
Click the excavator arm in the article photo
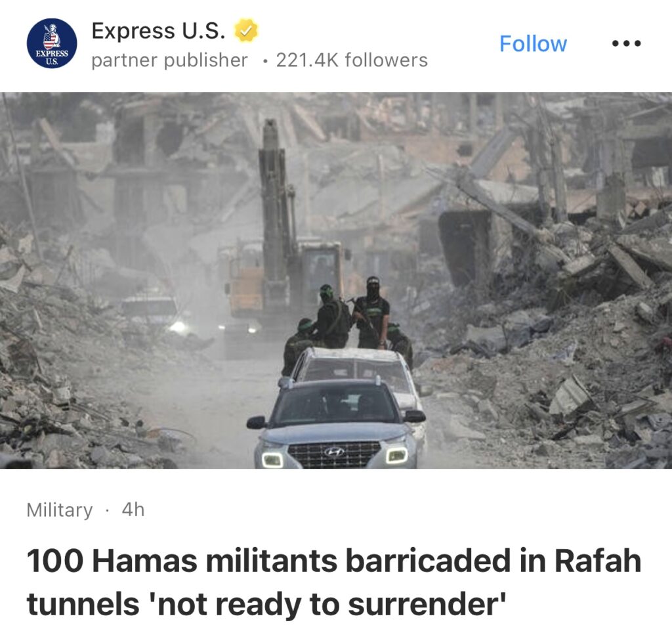[x=275, y=202]
